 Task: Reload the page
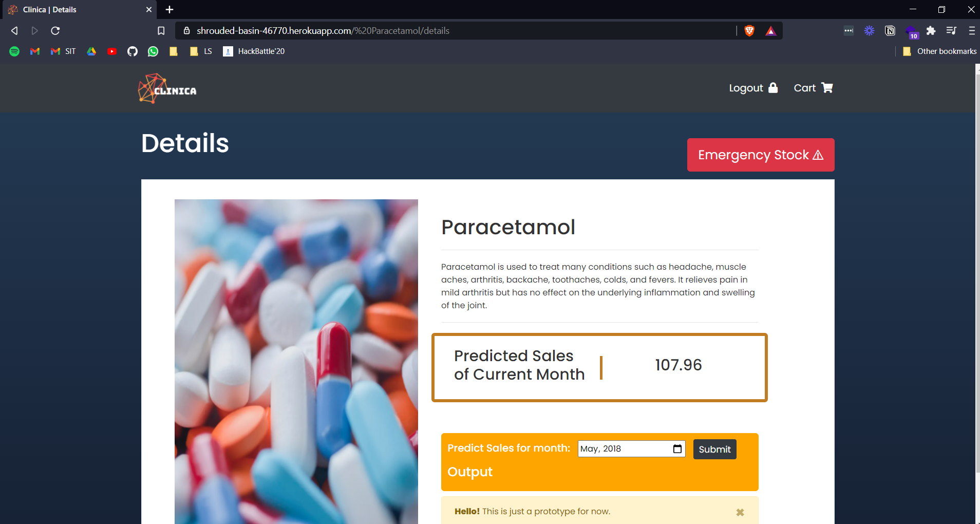(x=55, y=31)
